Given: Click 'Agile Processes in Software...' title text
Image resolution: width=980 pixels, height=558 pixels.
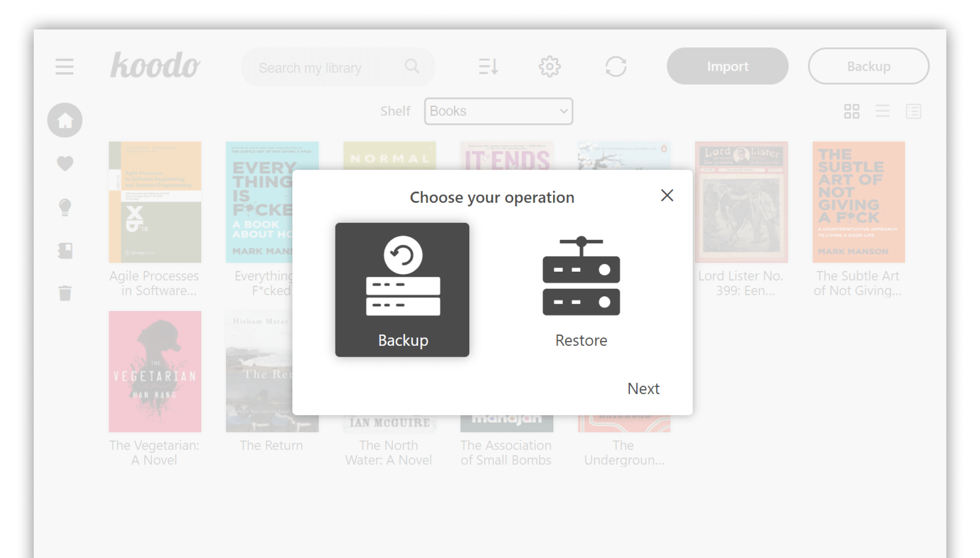Looking at the screenshot, I should pyautogui.click(x=154, y=283).
